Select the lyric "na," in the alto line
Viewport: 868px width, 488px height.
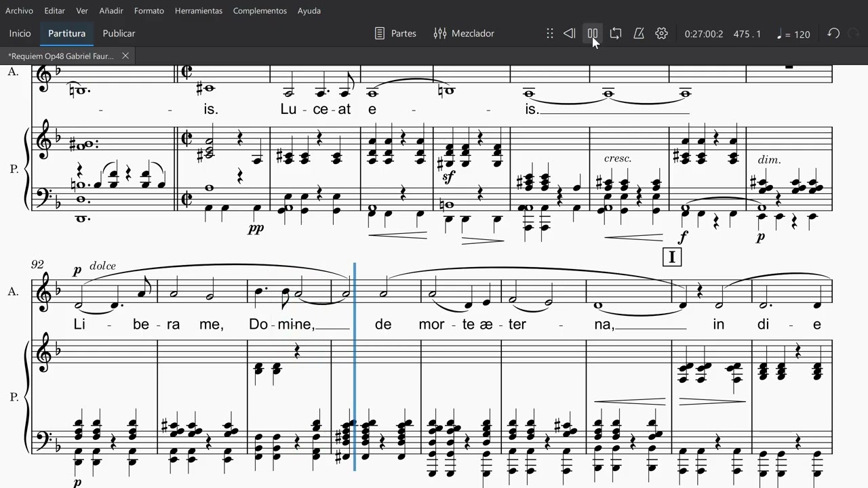(x=604, y=325)
